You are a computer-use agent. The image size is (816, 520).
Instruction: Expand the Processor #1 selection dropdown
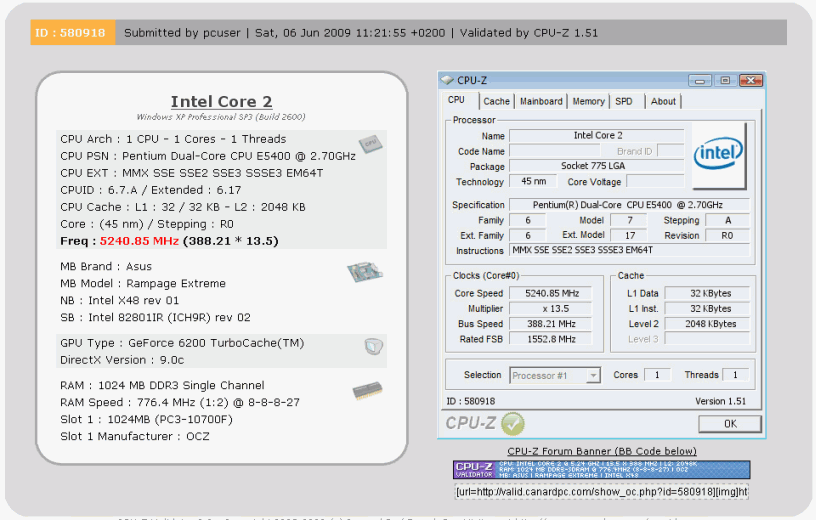pyautogui.click(x=593, y=375)
